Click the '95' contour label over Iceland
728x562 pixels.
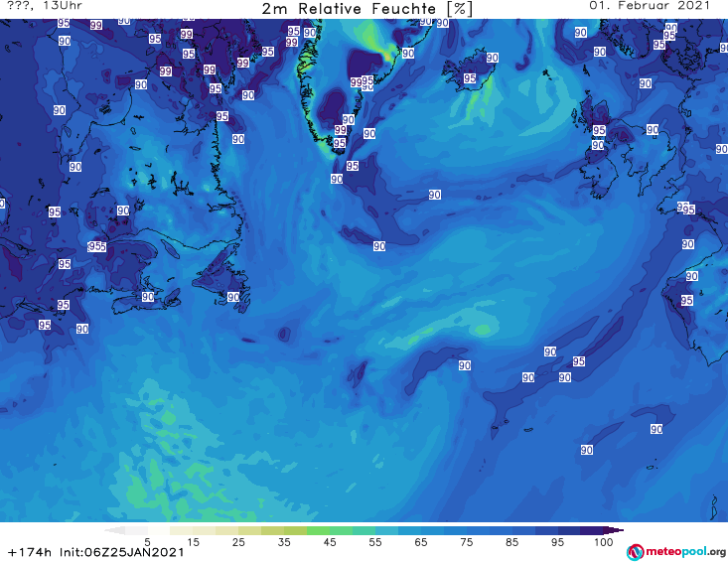click(x=470, y=78)
